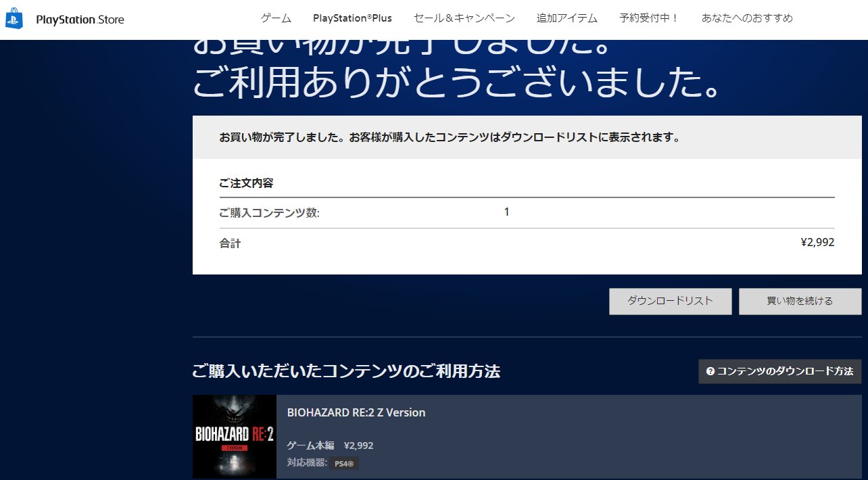Click the PlayStation Store logo text

tap(80, 20)
